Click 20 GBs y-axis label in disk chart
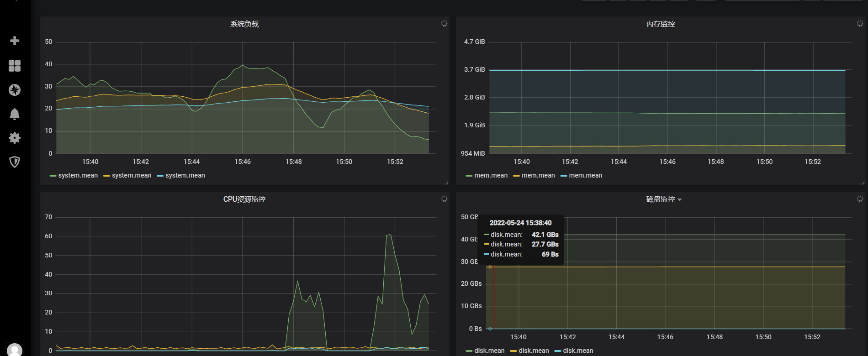This screenshot has height=356, width=868. point(471,283)
